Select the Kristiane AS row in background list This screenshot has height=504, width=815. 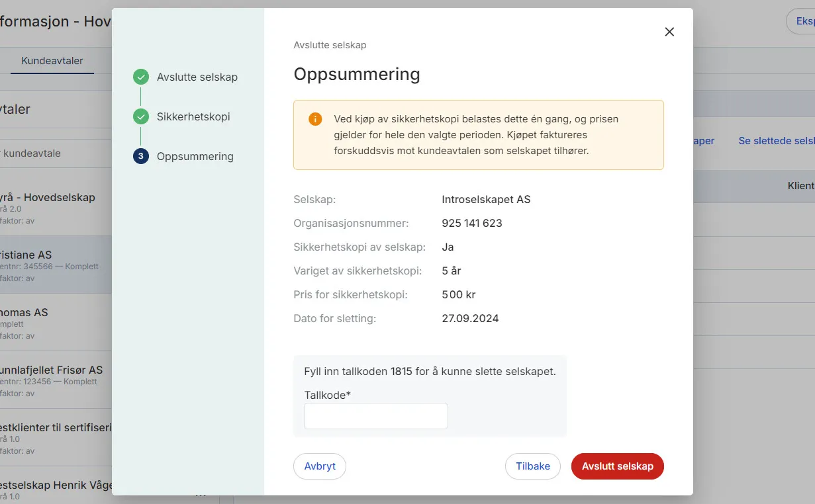(x=56, y=265)
